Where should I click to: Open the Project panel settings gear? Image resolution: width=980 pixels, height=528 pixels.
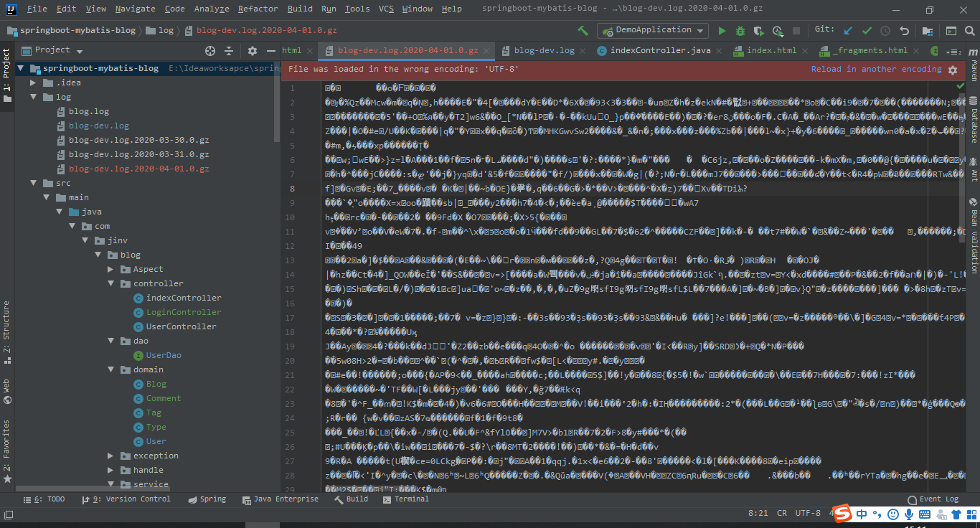(252, 51)
